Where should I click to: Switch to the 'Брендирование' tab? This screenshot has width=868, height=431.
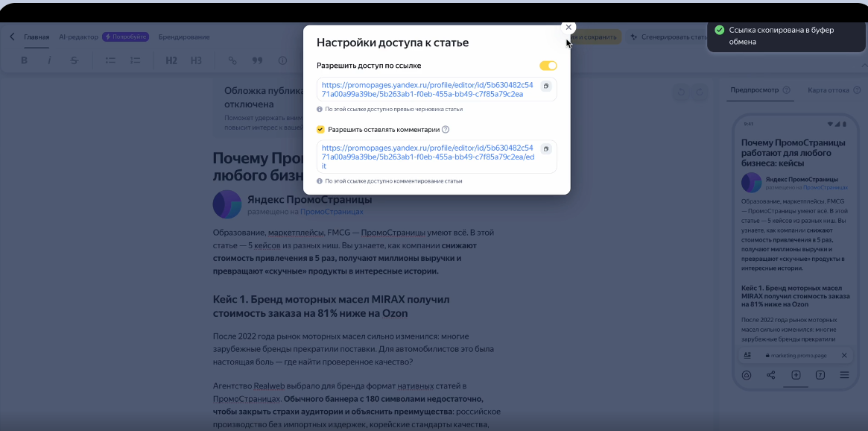(x=184, y=37)
